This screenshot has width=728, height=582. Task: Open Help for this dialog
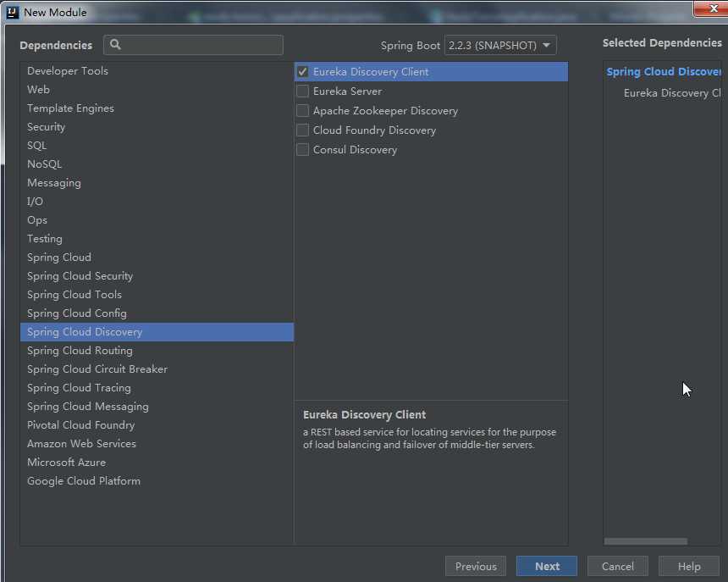click(689, 566)
